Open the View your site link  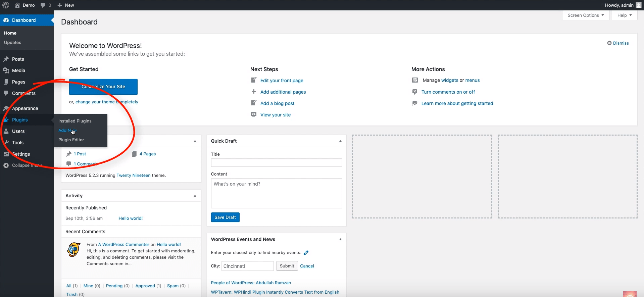276,115
